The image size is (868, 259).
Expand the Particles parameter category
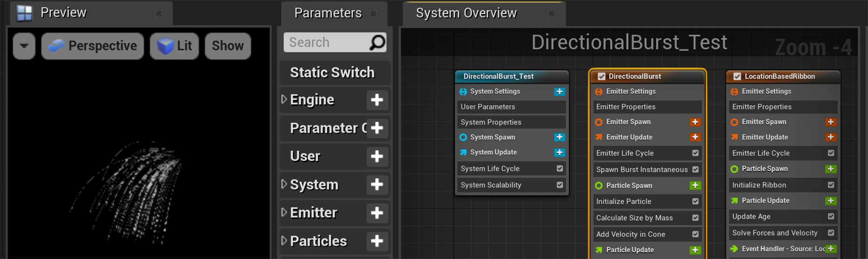pyautogui.click(x=284, y=240)
